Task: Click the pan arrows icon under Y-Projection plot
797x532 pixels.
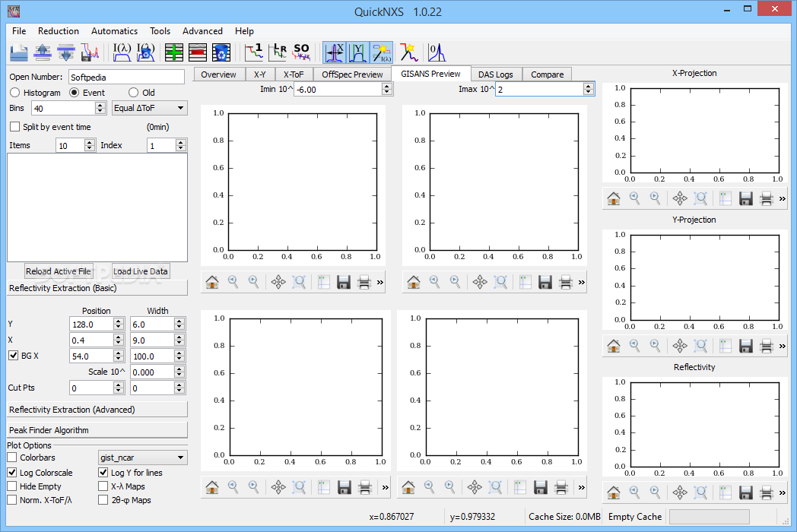Action: (x=680, y=346)
